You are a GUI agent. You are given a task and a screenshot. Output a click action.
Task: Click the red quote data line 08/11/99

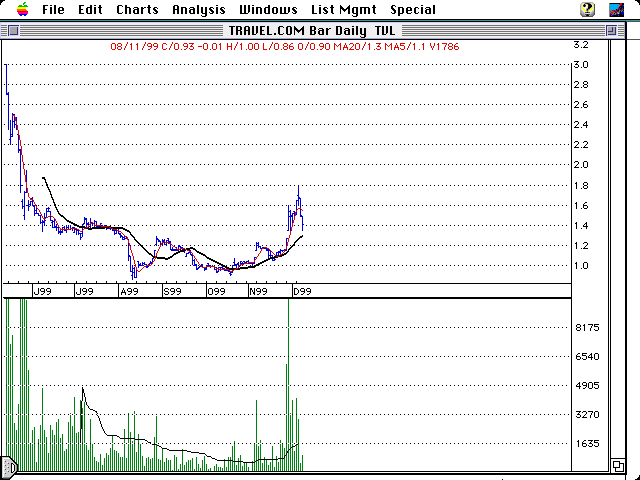pos(285,47)
